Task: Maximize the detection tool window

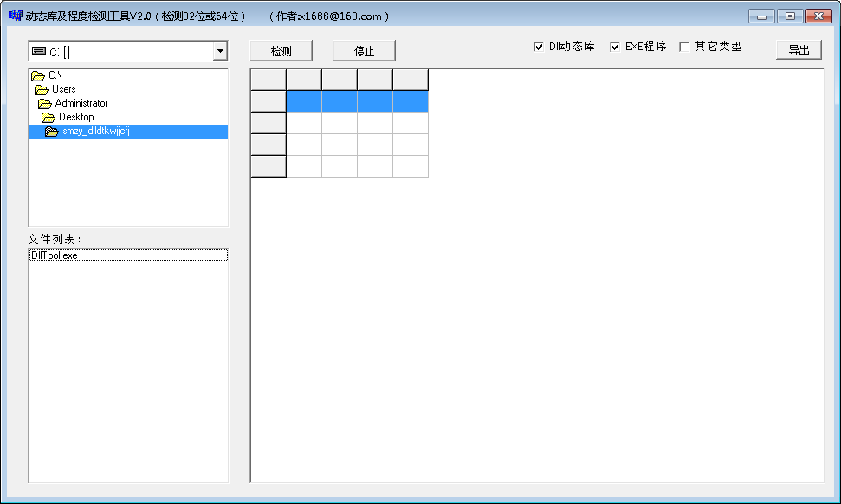Action: click(x=790, y=16)
